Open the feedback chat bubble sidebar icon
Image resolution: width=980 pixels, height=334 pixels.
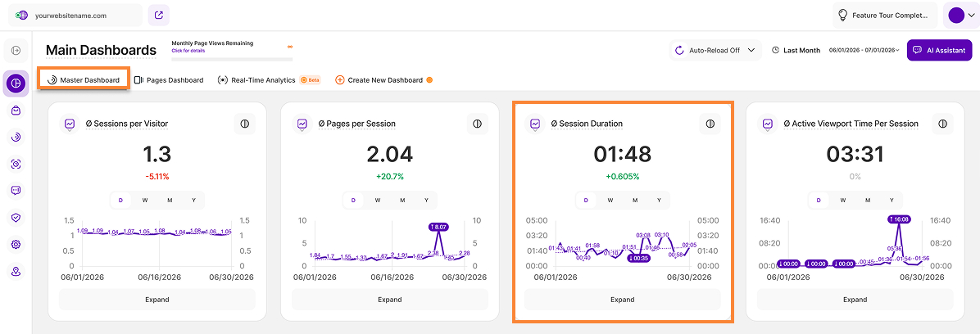click(x=16, y=191)
